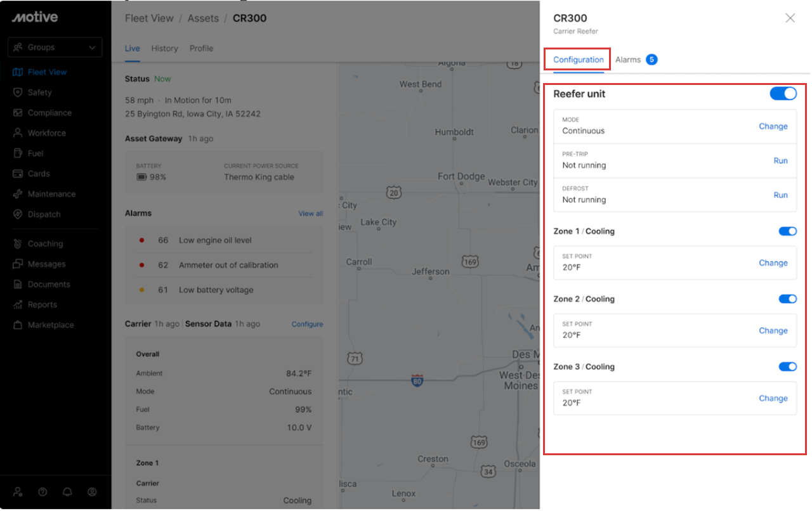Screen dimensions: 812x511
Task: Click the Fuel icon in sidebar
Action: pyautogui.click(x=18, y=153)
